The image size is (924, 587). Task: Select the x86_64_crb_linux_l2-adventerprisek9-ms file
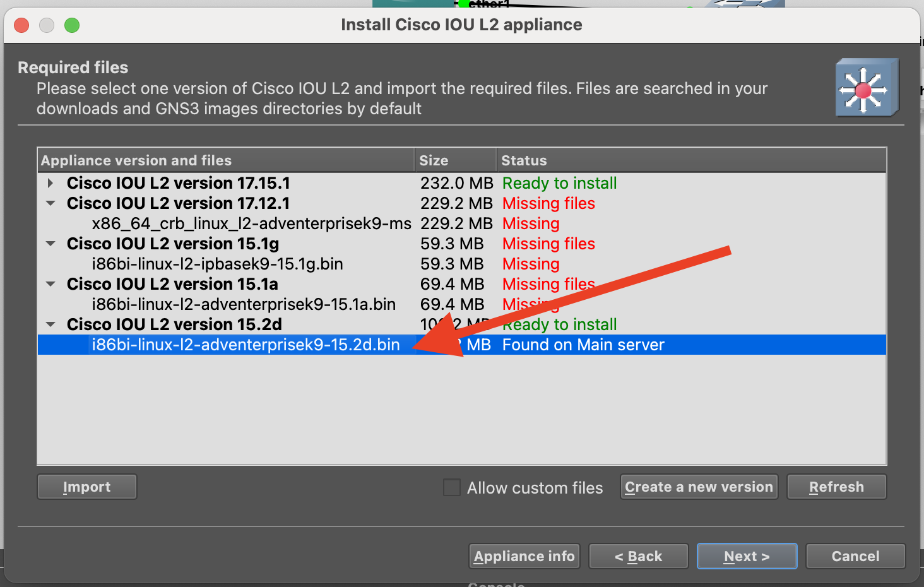coord(251,223)
